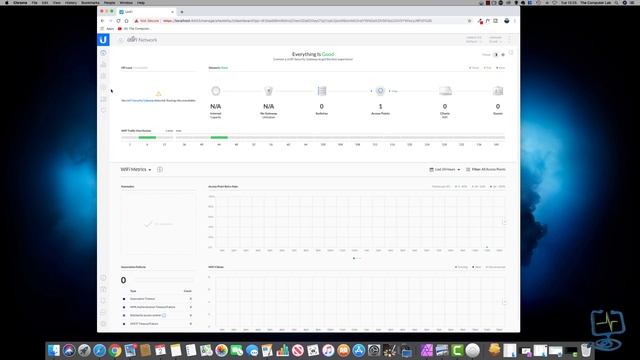Click the Gateway shield icon
This screenshot has height=360, width=640.
[269, 91]
